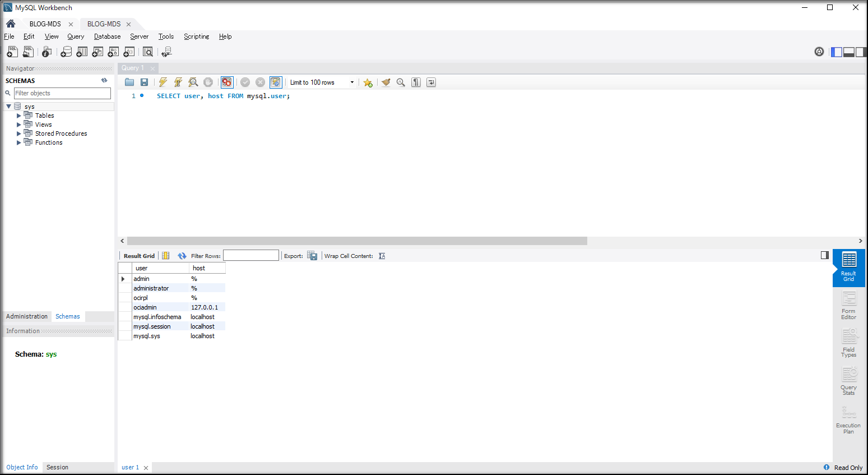Toggle the right sidebar panel
868x475 pixels.
860,52
